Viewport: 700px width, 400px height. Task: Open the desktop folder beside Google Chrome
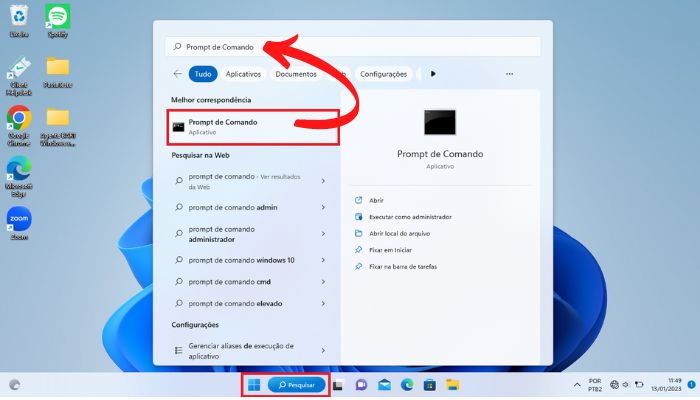pyautogui.click(x=58, y=127)
